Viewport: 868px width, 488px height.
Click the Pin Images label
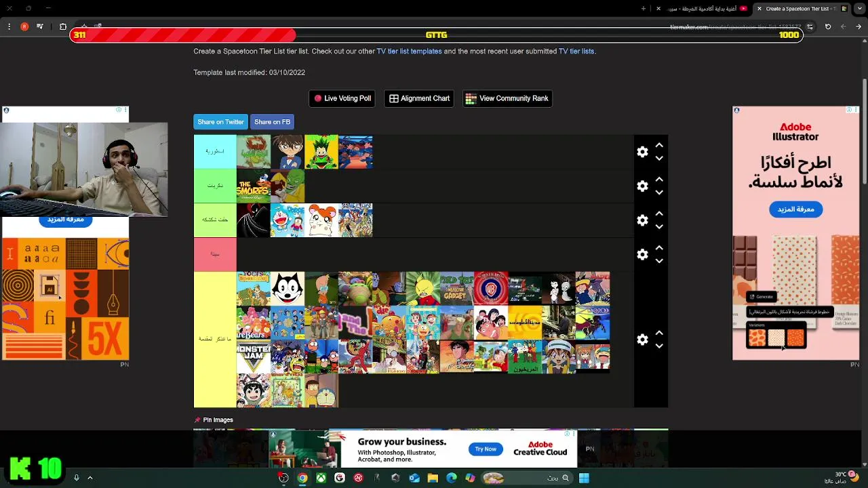[218, 420]
